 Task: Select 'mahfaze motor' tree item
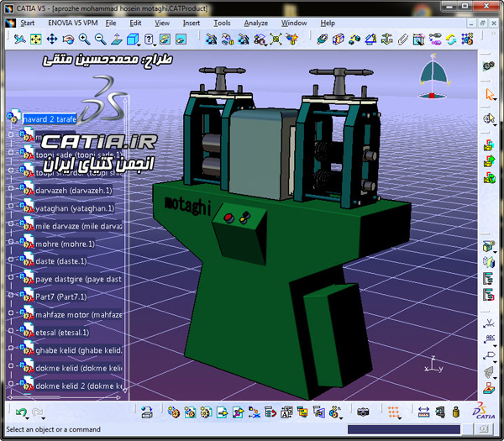(x=79, y=315)
